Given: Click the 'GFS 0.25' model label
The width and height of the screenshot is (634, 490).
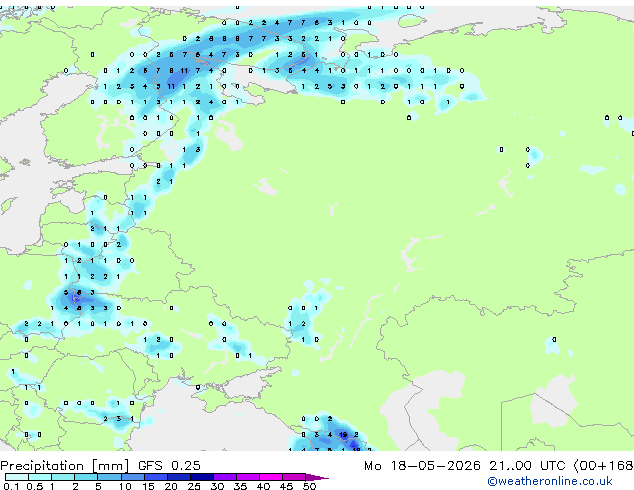Looking at the screenshot, I should click(x=169, y=466).
